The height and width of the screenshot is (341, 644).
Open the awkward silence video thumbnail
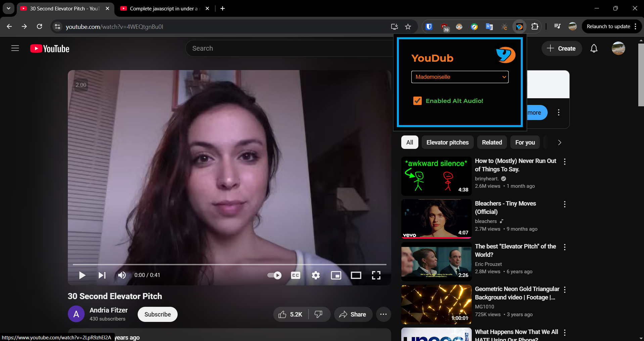tap(436, 176)
